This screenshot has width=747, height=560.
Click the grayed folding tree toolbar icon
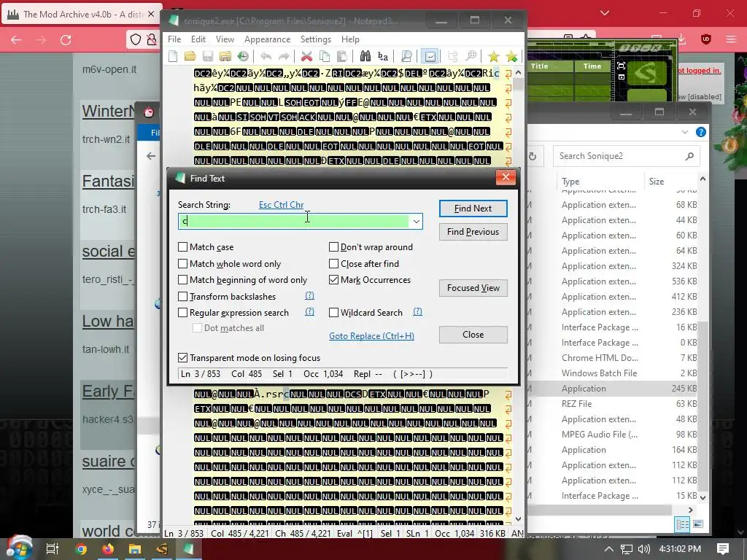453,57
